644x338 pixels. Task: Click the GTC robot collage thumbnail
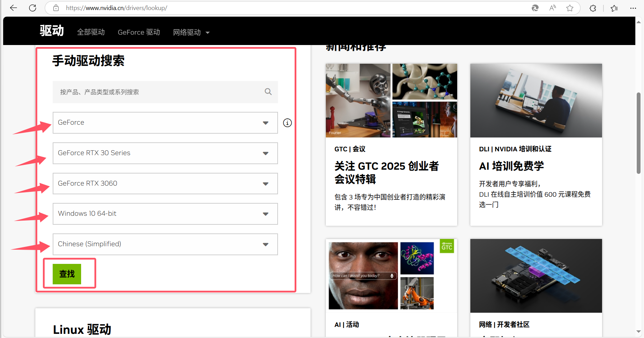(391, 100)
